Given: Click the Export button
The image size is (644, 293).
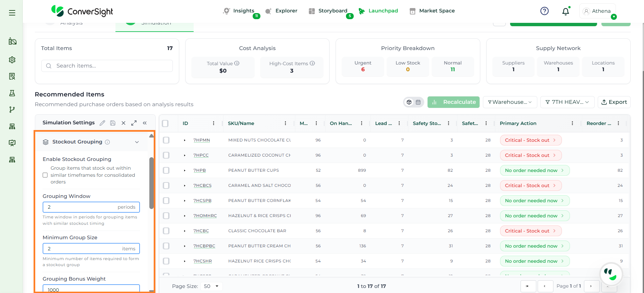Looking at the screenshot, I should click(x=614, y=102).
